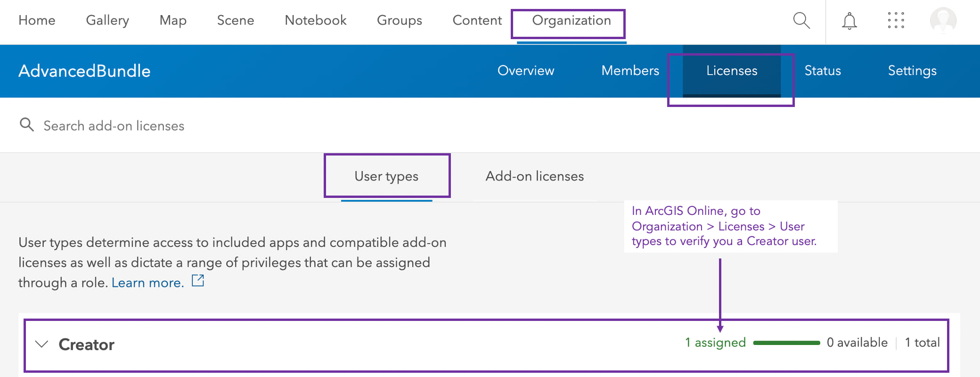
Task: Open the global search magnifier icon
Action: 801,21
